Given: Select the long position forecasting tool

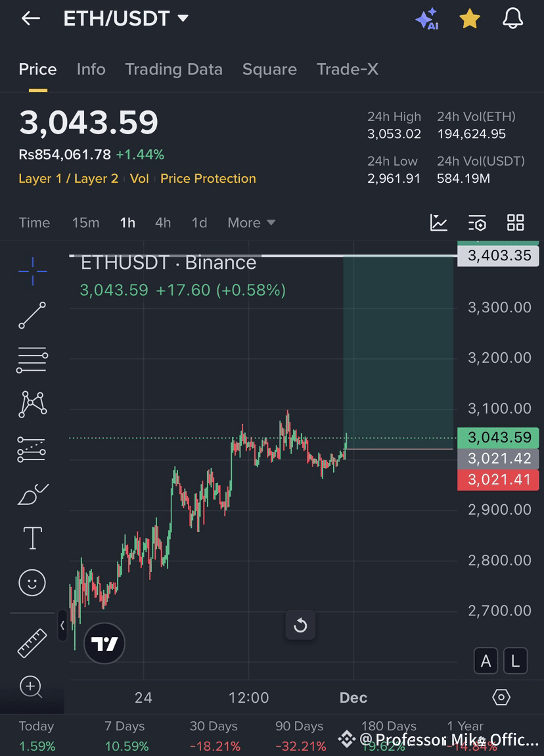Looking at the screenshot, I should [32, 450].
